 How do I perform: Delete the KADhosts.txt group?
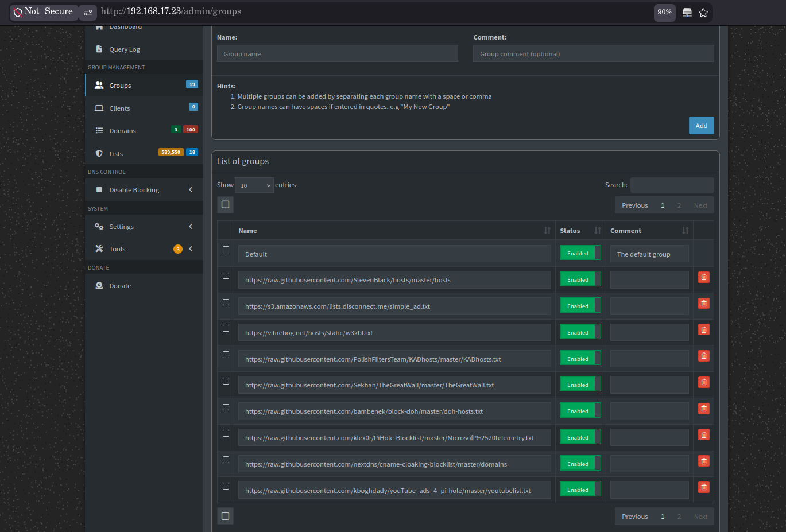tap(703, 356)
